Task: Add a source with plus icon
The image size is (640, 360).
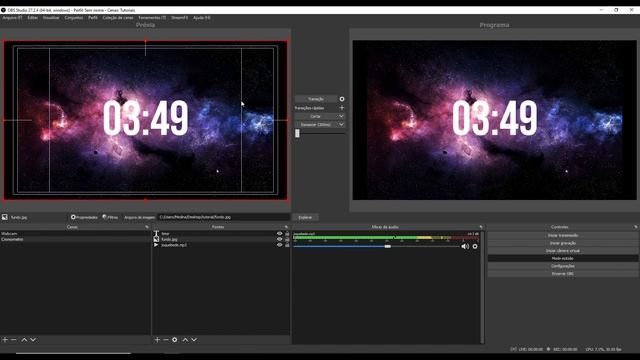Action: point(157,340)
